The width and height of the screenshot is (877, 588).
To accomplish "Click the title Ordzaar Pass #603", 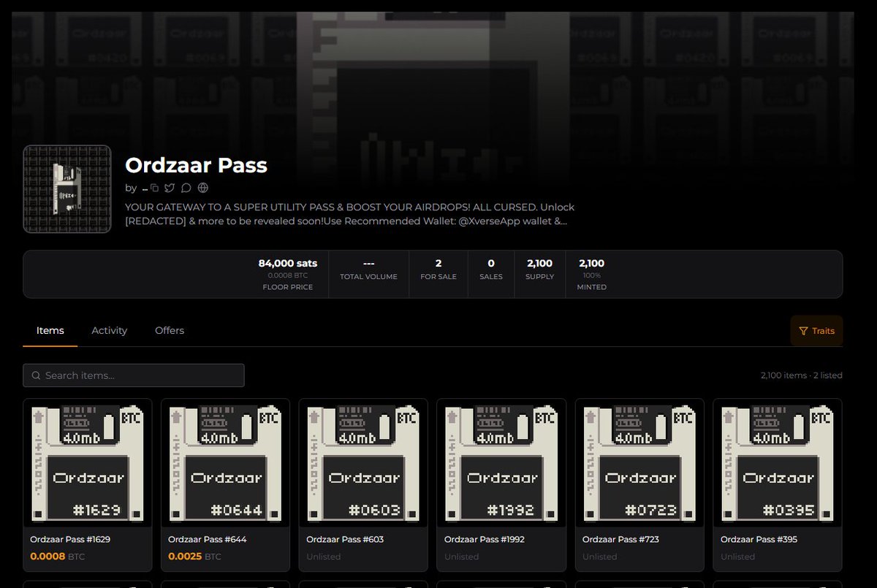I will (345, 539).
